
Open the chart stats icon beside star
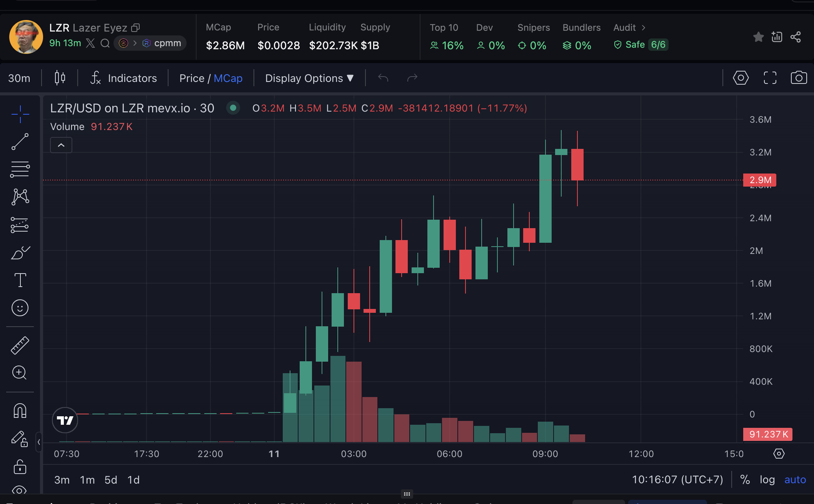tap(777, 37)
